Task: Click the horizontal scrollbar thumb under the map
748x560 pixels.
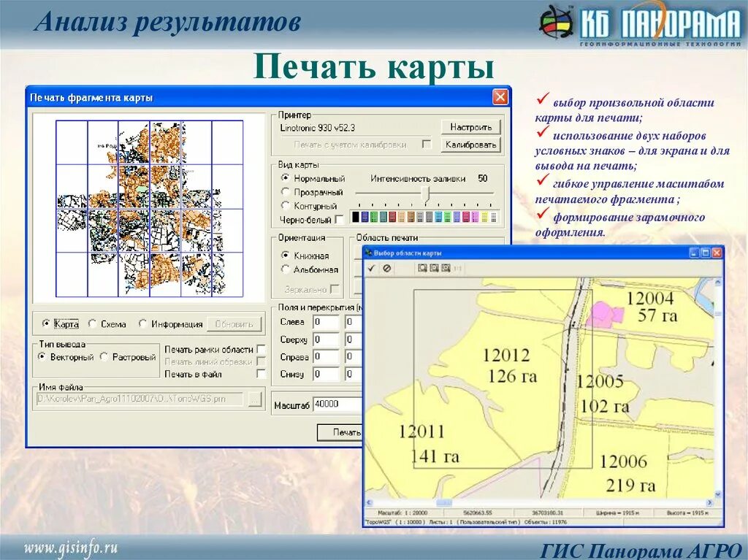Action: tap(444, 502)
